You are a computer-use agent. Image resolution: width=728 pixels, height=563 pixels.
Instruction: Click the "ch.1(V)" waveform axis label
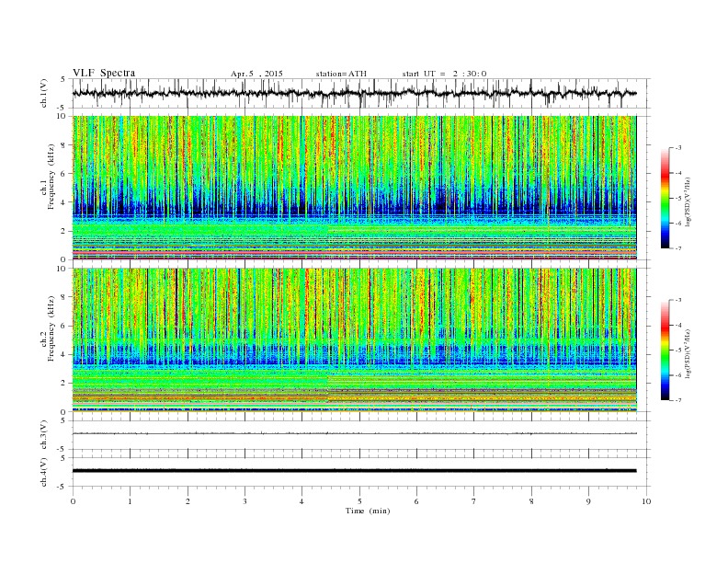coord(44,93)
